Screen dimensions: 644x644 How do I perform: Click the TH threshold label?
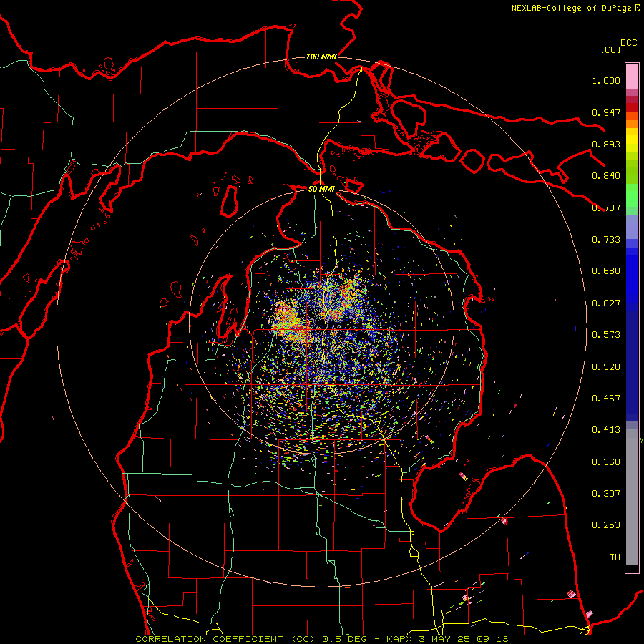coord(615,557)
